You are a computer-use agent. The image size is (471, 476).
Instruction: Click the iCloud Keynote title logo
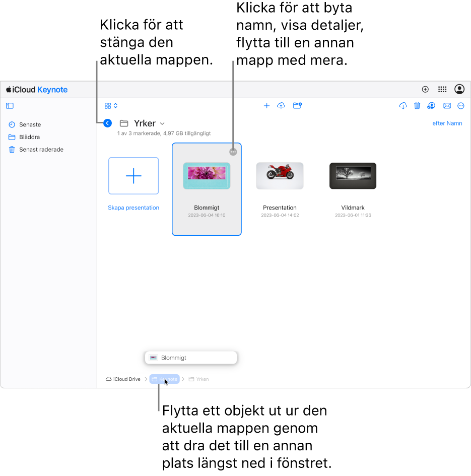37,90
